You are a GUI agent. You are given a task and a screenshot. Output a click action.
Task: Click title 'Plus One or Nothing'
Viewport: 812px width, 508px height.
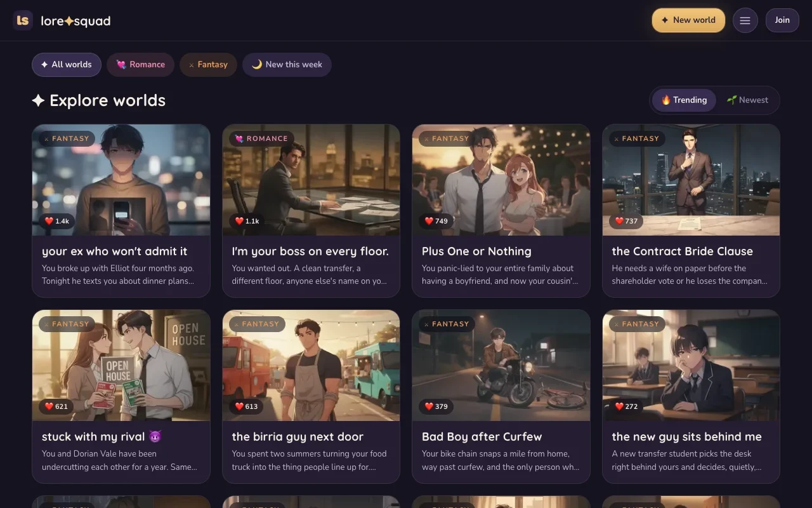click(476, 251)
